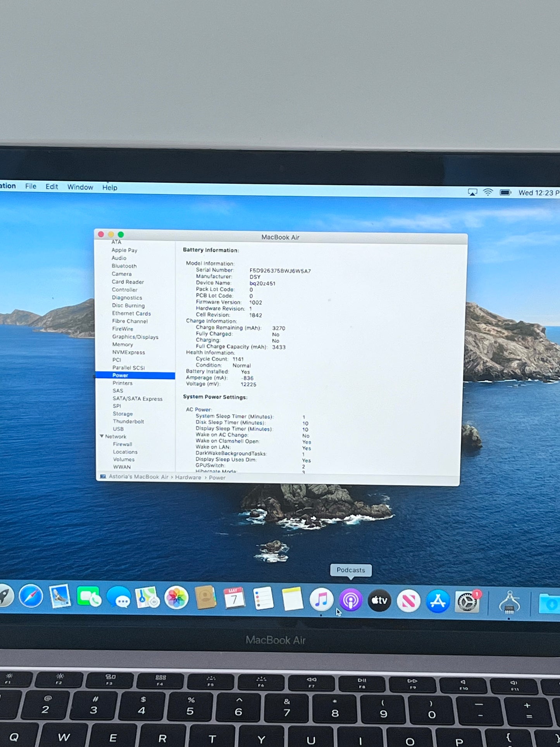Open Podcasts app in the Dock
The height and width of the screenshot is (747, 560).
click(x=351, y=600)
